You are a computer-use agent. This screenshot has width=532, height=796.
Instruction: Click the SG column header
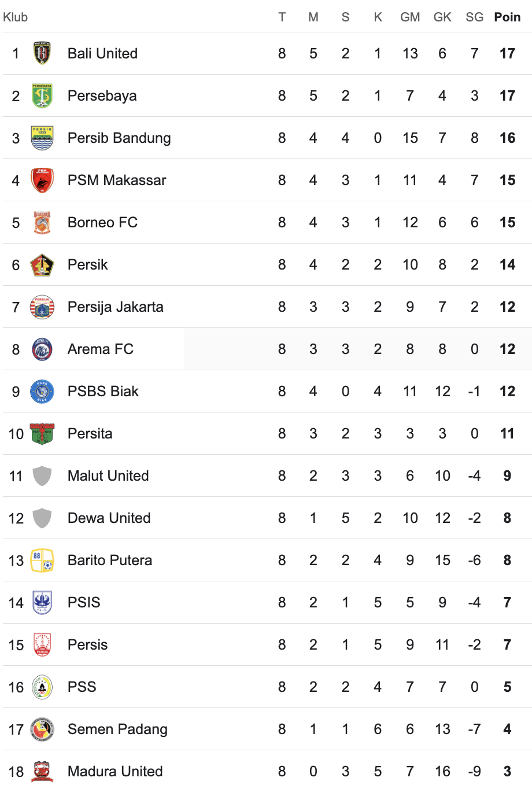(x=474, y=17)
